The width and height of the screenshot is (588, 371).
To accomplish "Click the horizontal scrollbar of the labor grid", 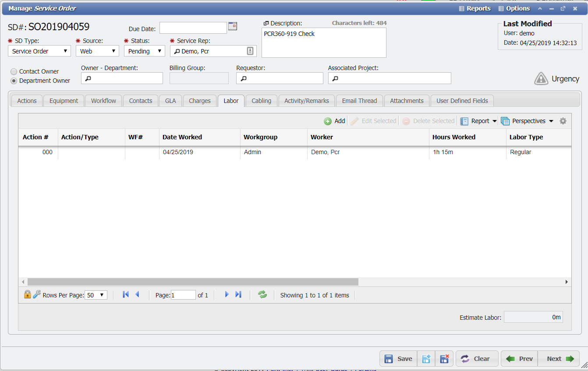I will pyautogui.click(x=193, y=282).
